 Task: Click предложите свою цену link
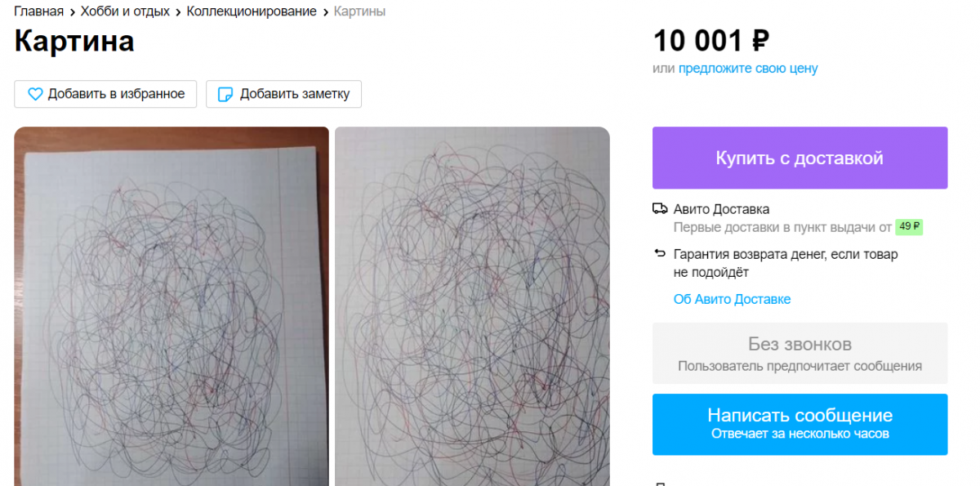coord(748,69)
